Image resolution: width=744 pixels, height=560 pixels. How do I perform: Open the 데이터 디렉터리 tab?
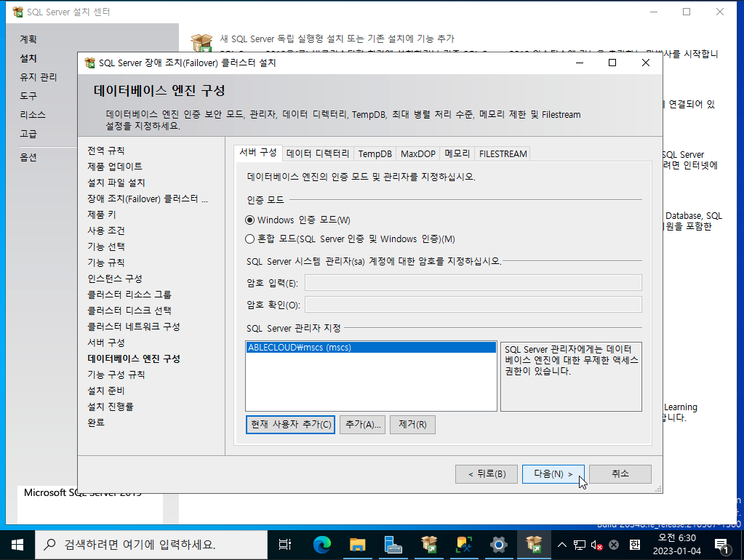coord(317,153)
